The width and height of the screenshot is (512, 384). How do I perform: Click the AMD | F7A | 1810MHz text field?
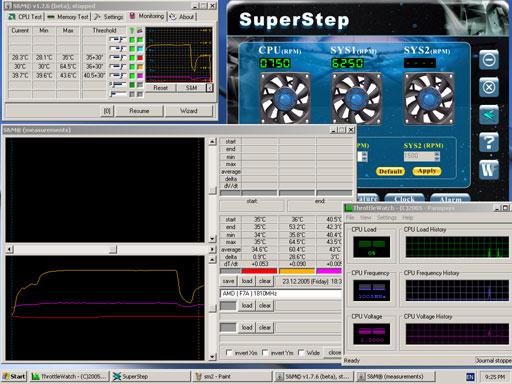pyautogui.click(x=281, y=293)
